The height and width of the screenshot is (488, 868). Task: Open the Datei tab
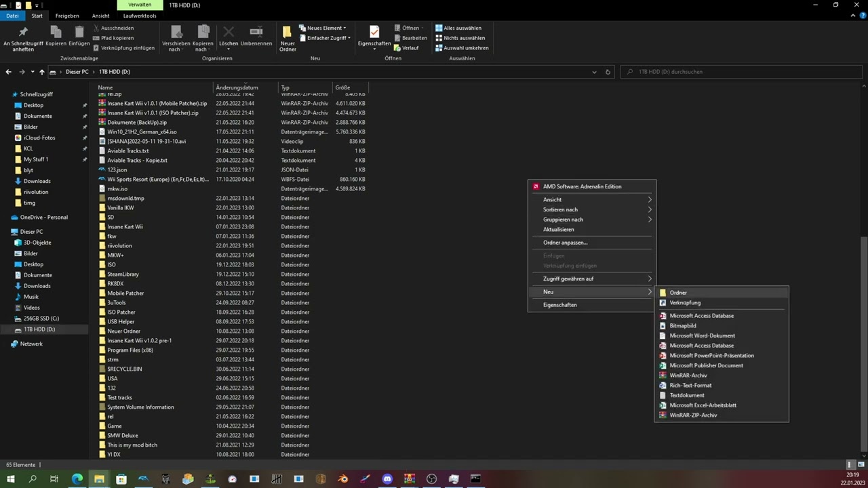(12, 16)
